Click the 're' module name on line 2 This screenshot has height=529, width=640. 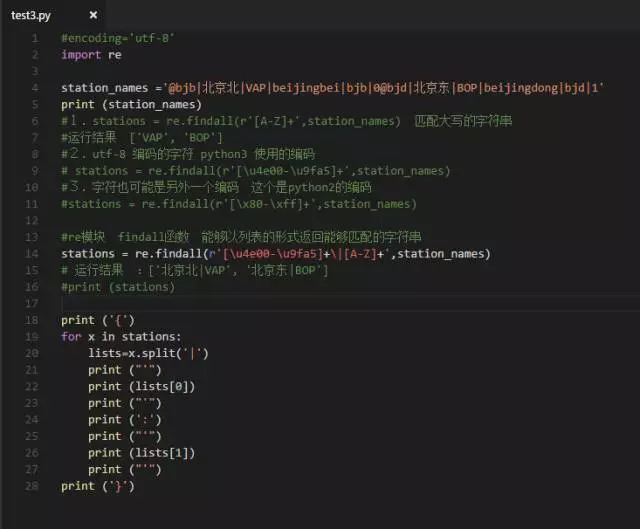[x=115, y=55]
